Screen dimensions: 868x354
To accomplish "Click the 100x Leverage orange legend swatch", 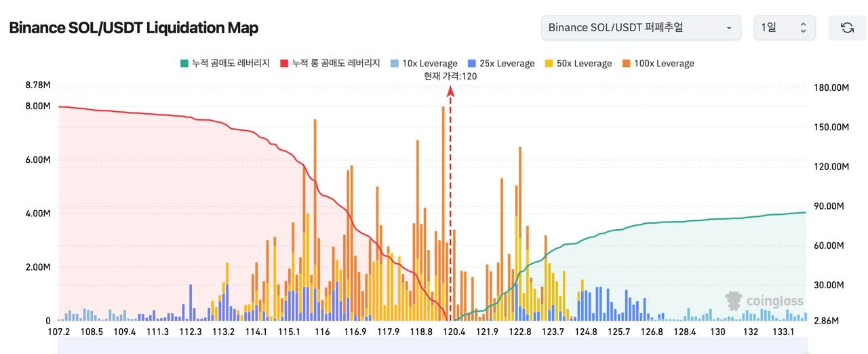I will 627,63.
